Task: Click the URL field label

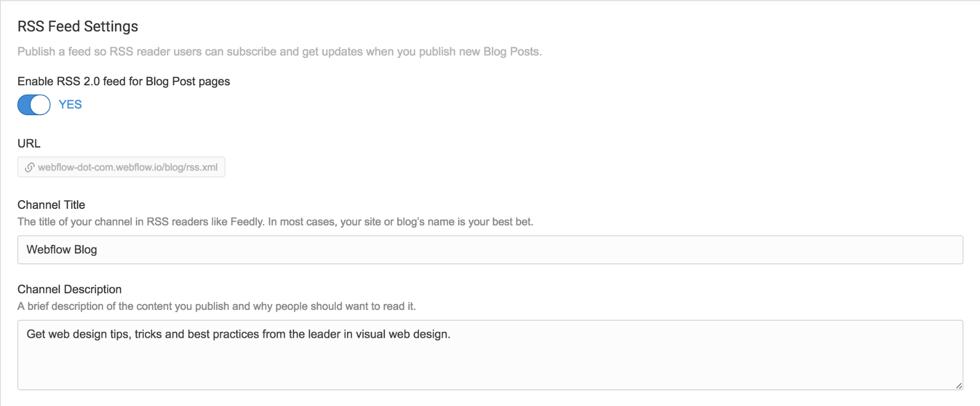Action: point(29,144)
